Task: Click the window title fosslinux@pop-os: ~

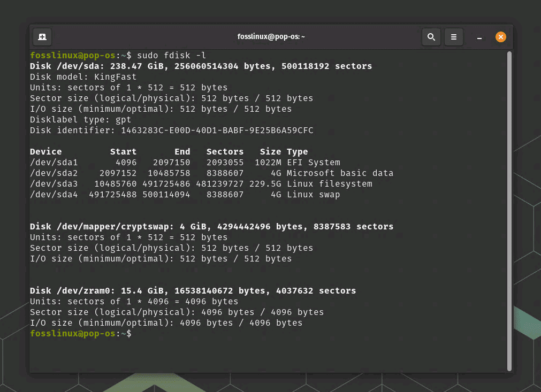Action: click(271, 36)
